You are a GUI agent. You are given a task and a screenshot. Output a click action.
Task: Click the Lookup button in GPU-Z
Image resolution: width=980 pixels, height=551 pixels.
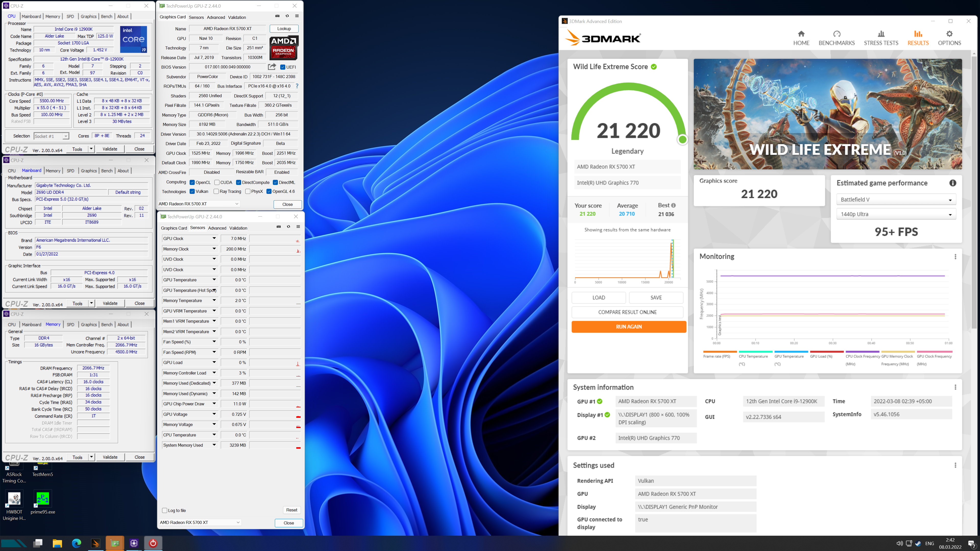pos(284,29)
